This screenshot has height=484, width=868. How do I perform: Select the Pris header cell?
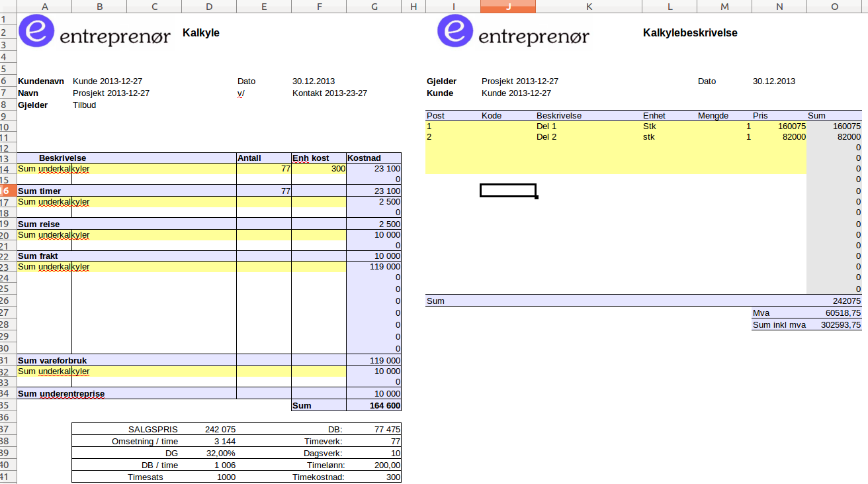779,115
